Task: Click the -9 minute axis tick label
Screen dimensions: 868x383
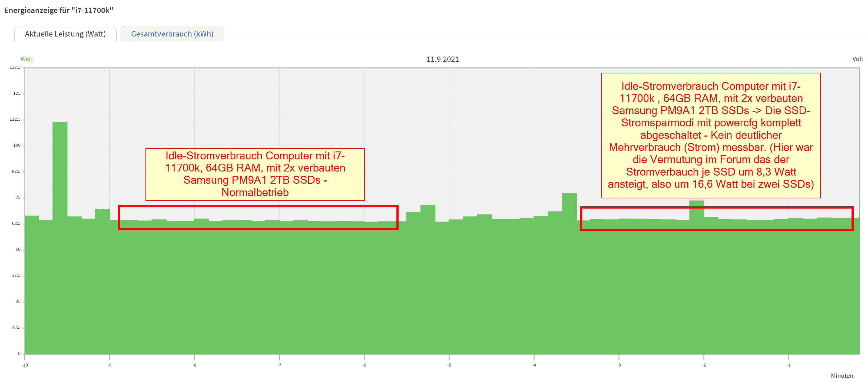Action: coord(110,365)
